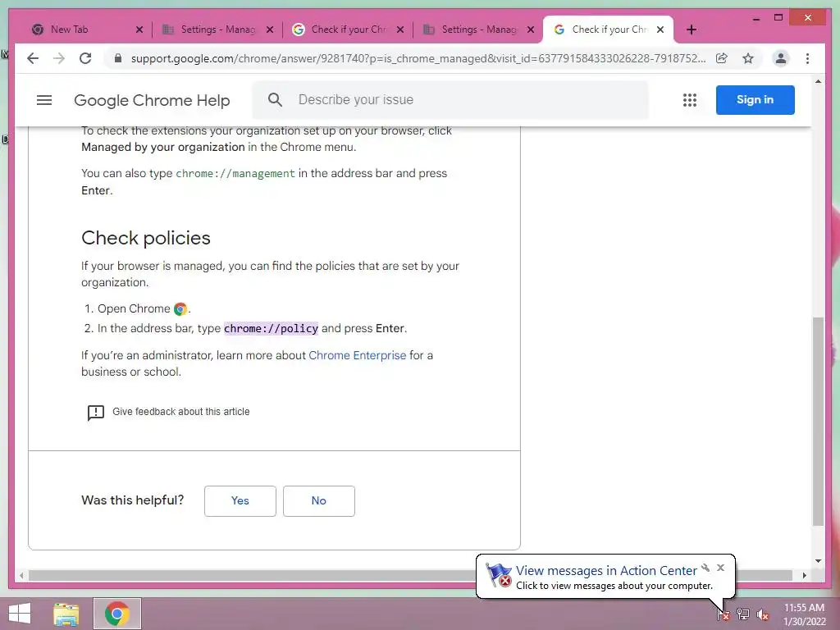Click Action Center flag tray icon
Viewport: 840px width, 630px height.
(x=724, y=614)
